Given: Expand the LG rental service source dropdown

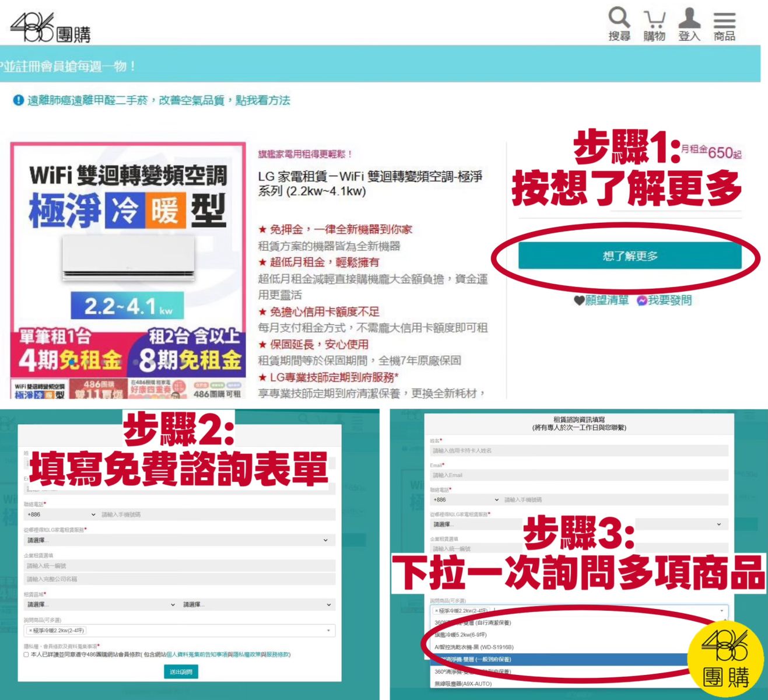Looking at the screenshot, I should tap(177, 540).
